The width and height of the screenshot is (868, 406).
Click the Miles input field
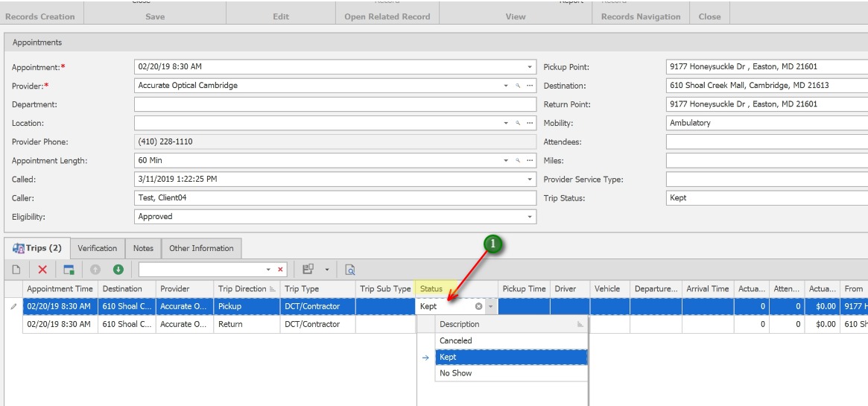pyautogui.click(x=767, y=161)
